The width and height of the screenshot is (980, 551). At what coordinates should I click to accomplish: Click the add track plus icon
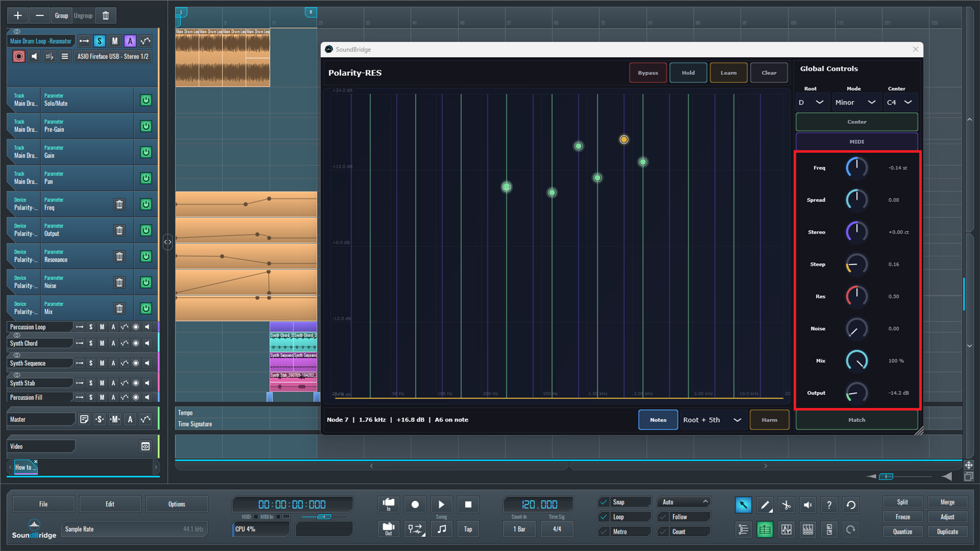point(18,16)
